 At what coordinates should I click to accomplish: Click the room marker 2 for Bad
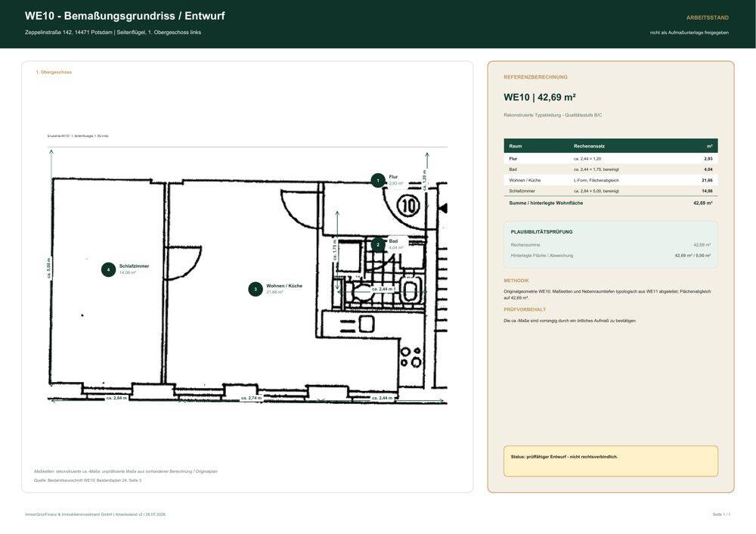click(x=378, y=245)
